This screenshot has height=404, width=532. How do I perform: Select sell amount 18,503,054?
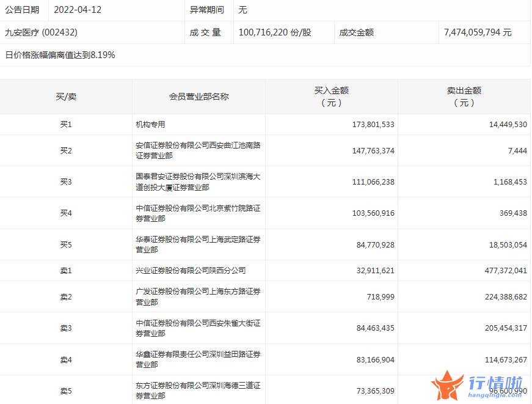[508, 244]
